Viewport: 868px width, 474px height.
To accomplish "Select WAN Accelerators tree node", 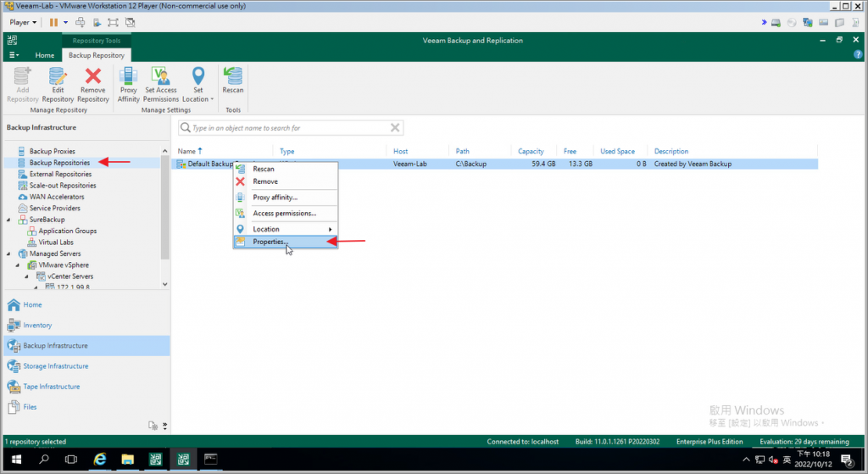I will tap(57, 197).
